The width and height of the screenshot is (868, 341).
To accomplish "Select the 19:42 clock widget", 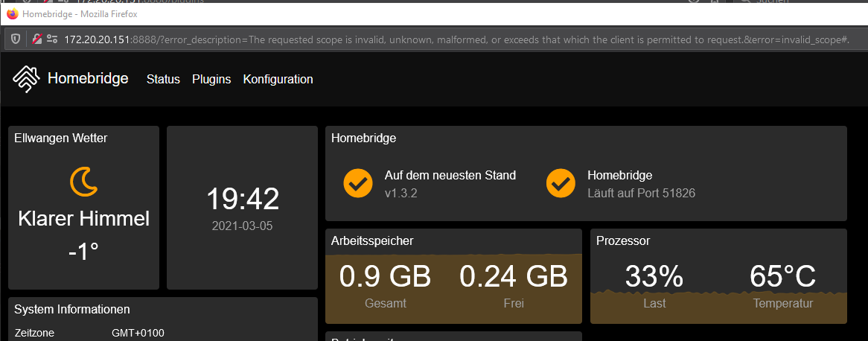I will point(242,207).
